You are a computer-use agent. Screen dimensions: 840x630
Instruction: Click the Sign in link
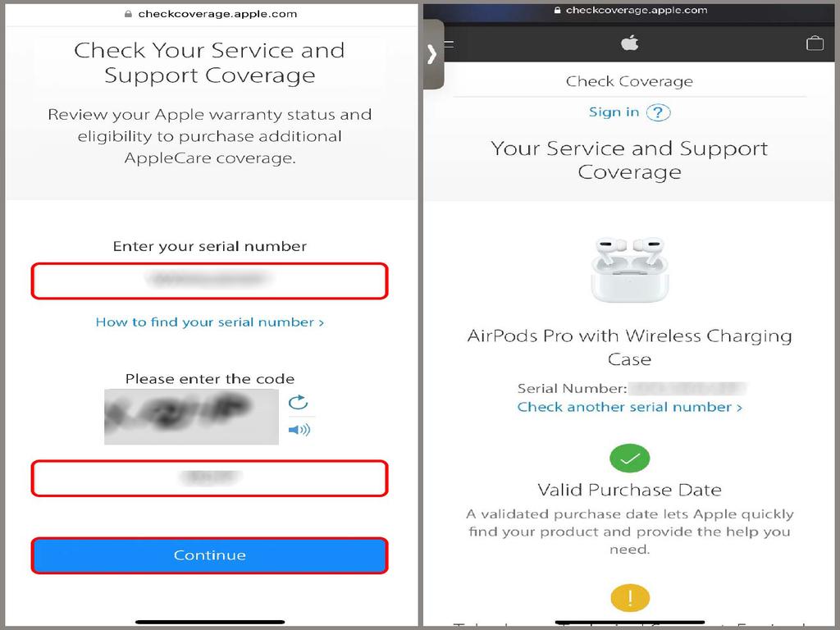[614, 112]
